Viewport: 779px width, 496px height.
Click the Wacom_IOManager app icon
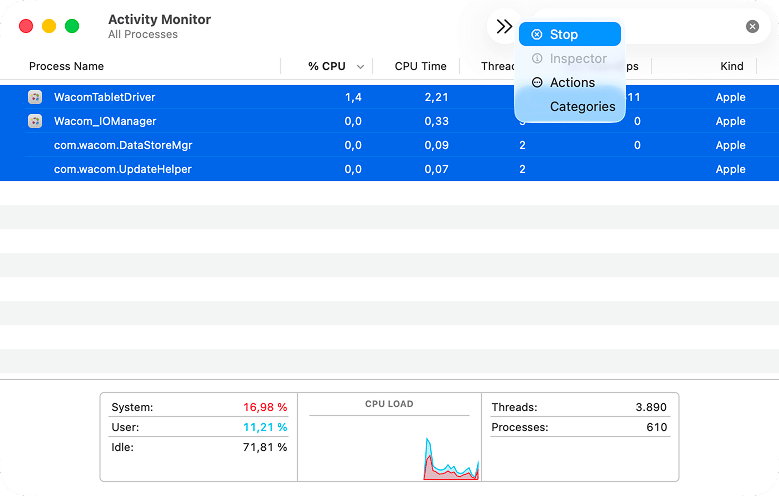tap(35, 121)
